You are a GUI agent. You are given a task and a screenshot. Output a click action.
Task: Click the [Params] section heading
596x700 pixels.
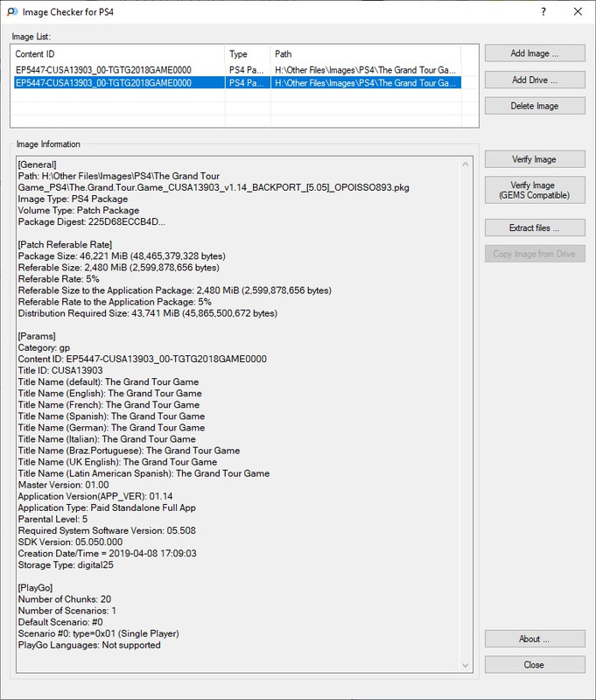click(37, 336)
